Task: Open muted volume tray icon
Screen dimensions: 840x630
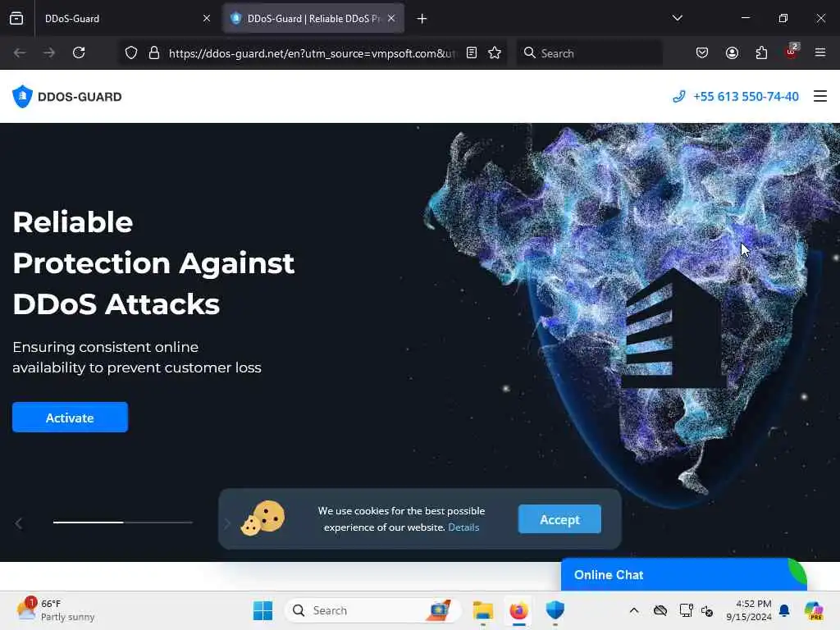Action: [x=707, y=610]
